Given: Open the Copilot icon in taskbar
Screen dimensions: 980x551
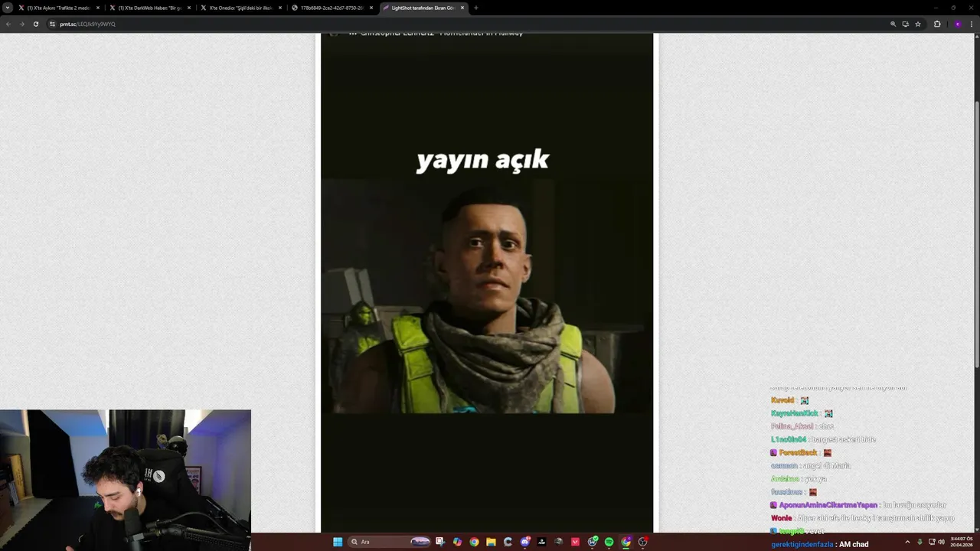Looking at the screenshot, I should 457,542.
